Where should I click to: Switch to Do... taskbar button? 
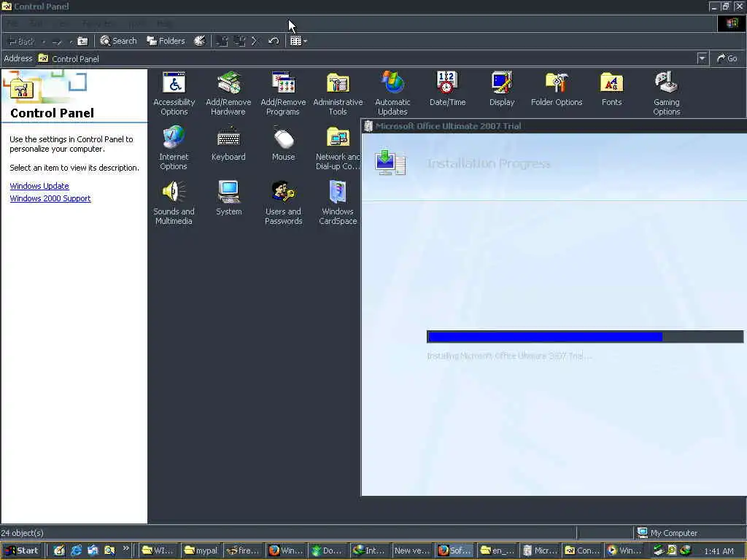[x=328, y=551]
